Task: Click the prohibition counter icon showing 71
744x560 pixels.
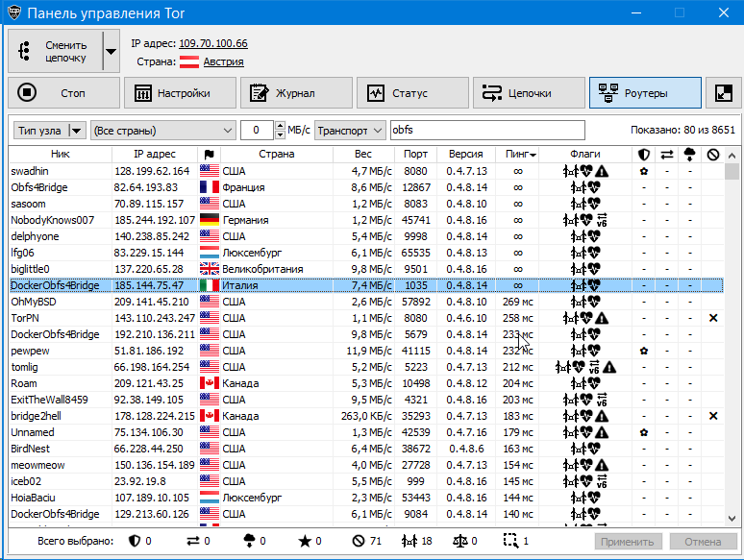Action: coord(359,541)
